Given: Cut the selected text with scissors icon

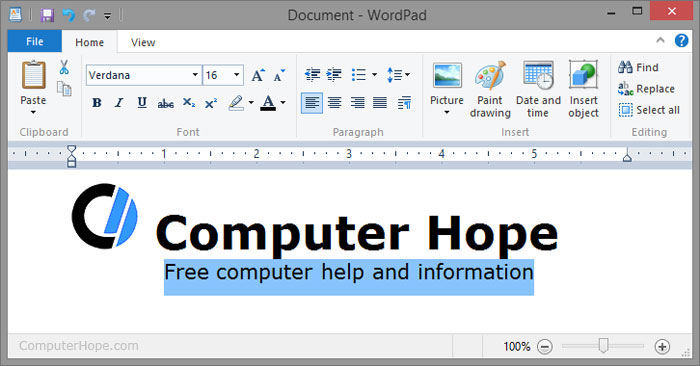Looking at the screenshot, I should pos(64,67).
